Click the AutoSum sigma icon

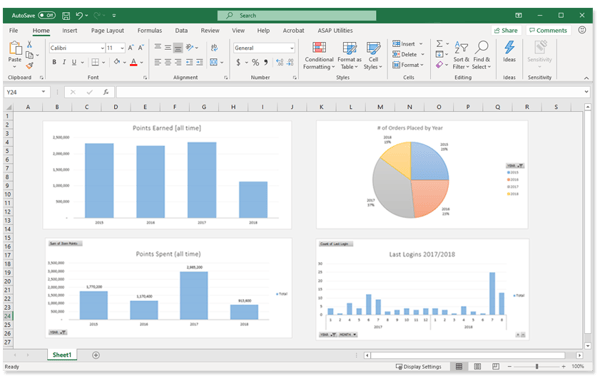point(440,44)
